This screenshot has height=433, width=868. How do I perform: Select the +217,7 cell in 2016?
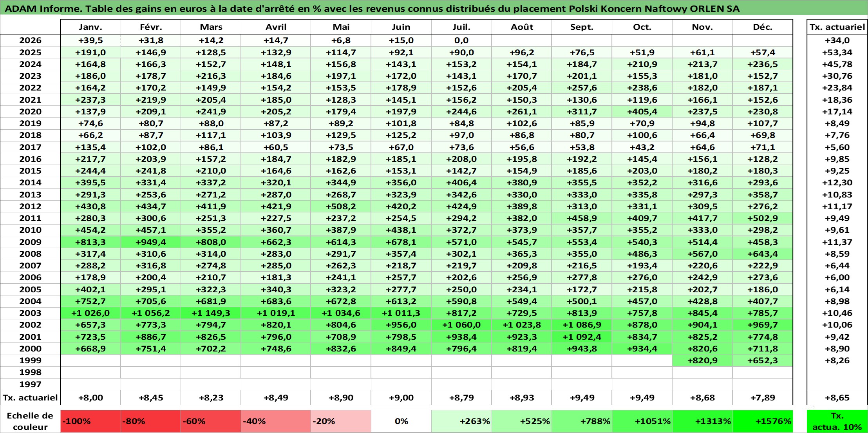(90, 159)
